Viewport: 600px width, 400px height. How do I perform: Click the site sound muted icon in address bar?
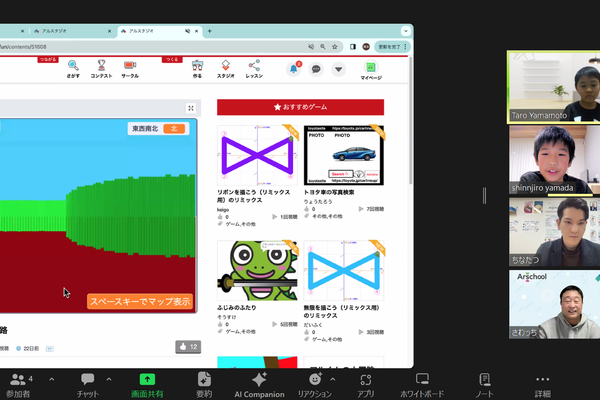(311, 47)
